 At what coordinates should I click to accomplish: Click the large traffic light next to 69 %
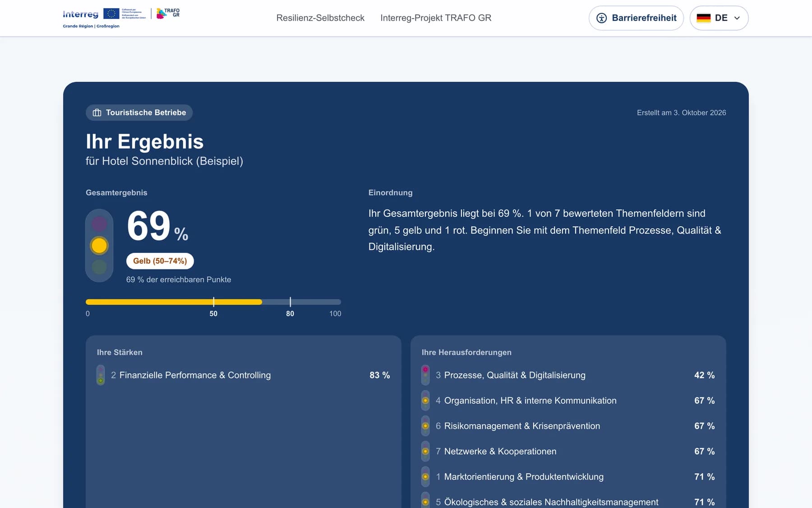click(99, 246)
